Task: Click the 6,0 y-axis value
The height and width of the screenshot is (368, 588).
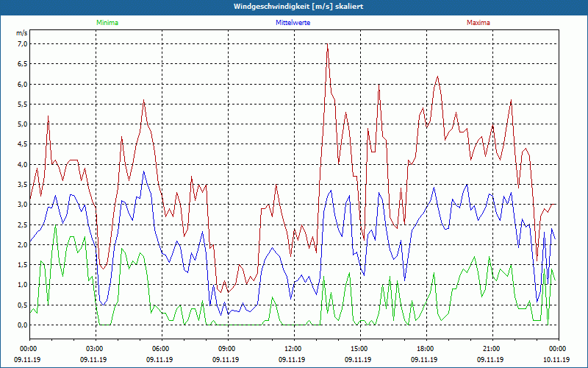Action: tap(22, 84)
